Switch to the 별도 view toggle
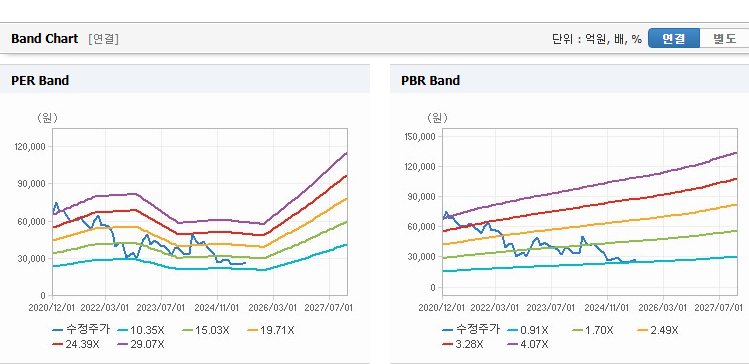749x364 pixels. pos(724,39)
